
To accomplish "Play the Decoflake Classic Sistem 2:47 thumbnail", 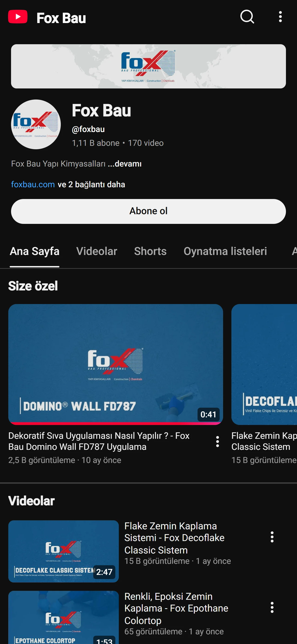I will (64, 551).
